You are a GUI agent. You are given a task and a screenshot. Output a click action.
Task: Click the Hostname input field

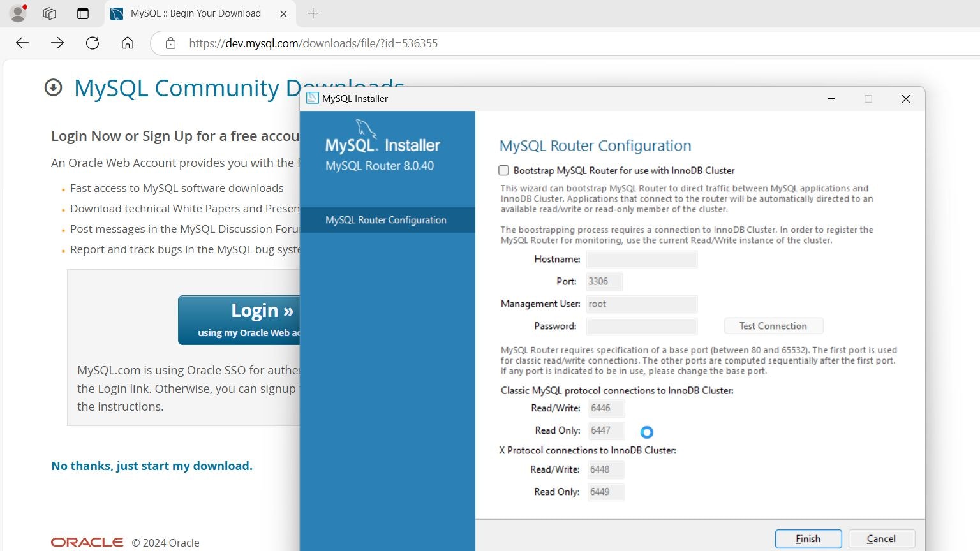pos(641,259)
